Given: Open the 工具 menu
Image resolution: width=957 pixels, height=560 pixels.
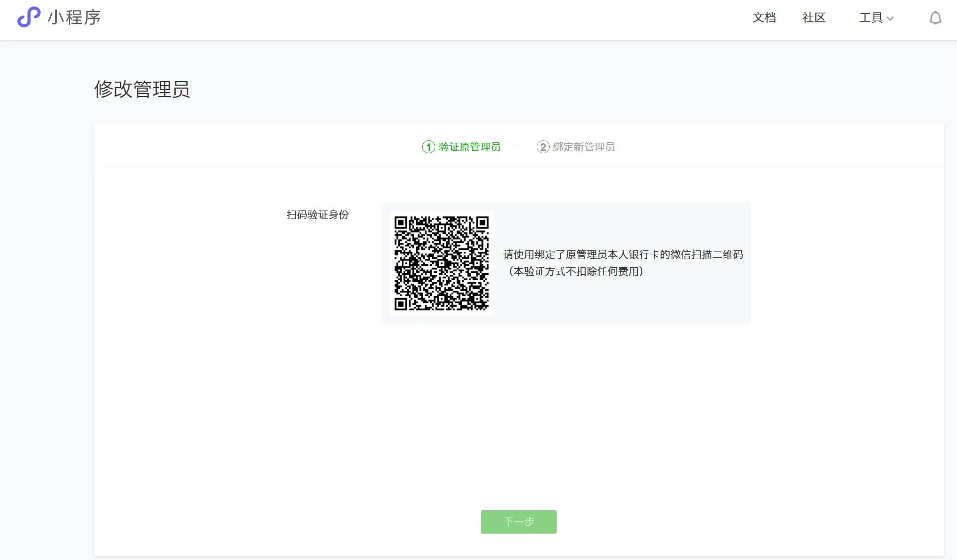Looking at the screenshot, I should 870,18.
